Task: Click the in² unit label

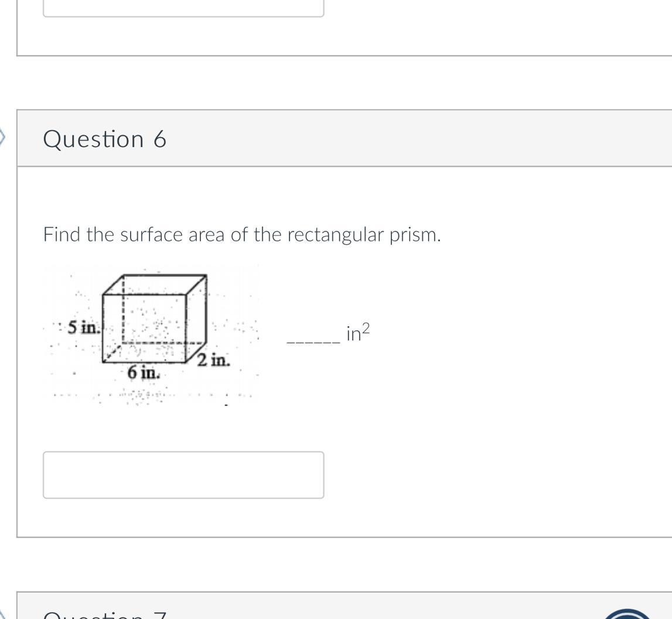Action: 359,333
